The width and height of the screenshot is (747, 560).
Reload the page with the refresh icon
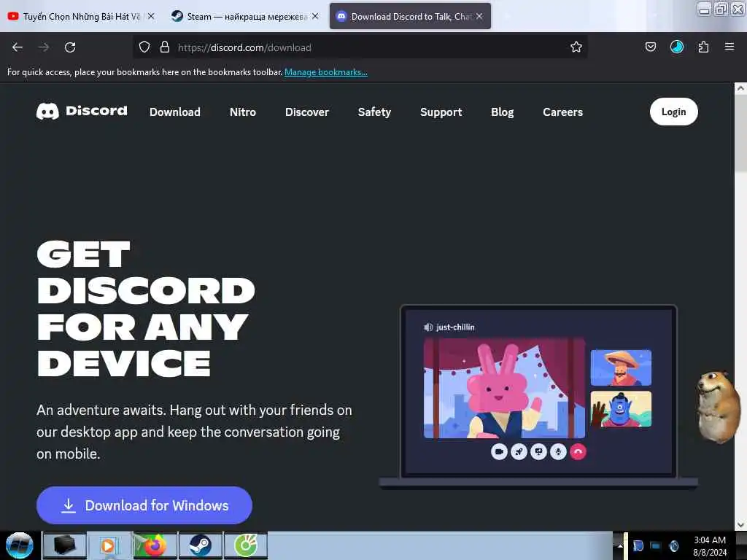pyautogui.click(x=70, y=47)
